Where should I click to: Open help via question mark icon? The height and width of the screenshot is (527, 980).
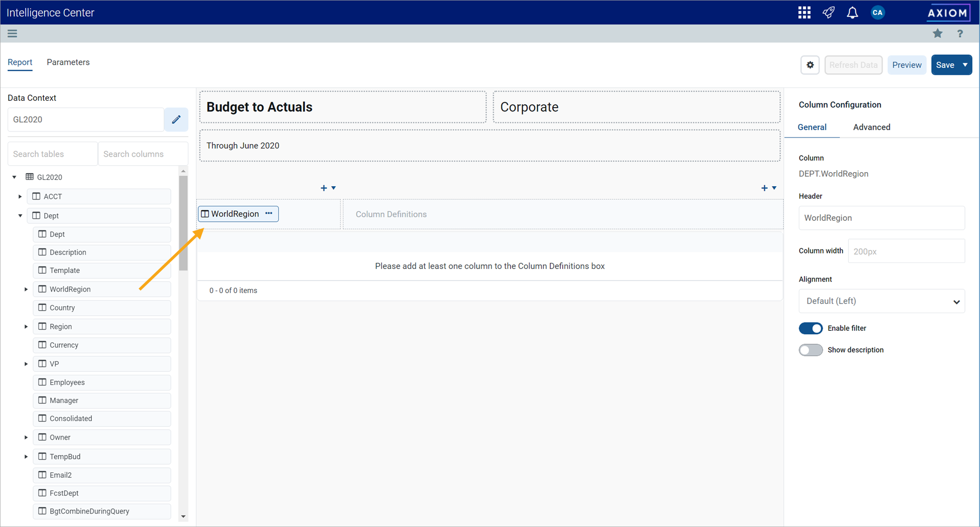pos(960,34)
